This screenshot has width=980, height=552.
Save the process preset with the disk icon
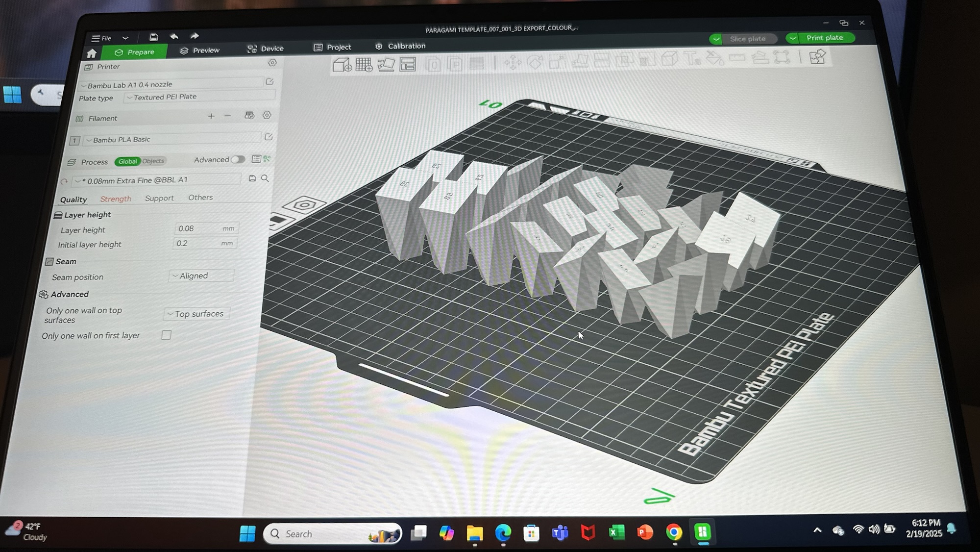pyautogui.click(x=252, y=178)
